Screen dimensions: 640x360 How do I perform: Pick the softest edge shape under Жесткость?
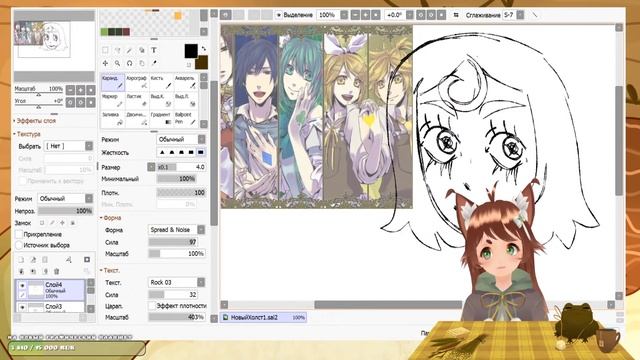tap(162, 152)
